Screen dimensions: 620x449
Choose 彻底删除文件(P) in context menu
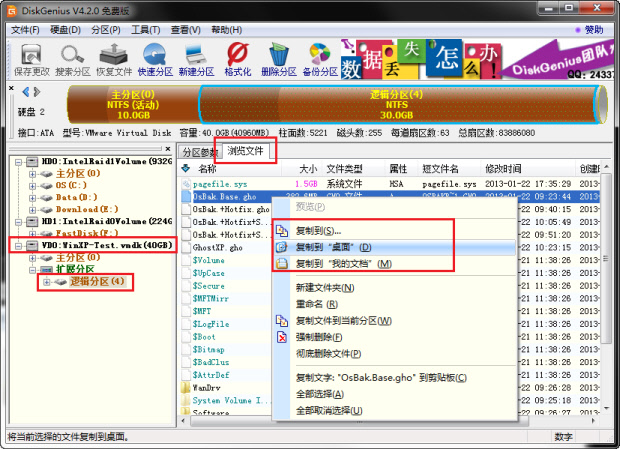(x=395, y=353)
